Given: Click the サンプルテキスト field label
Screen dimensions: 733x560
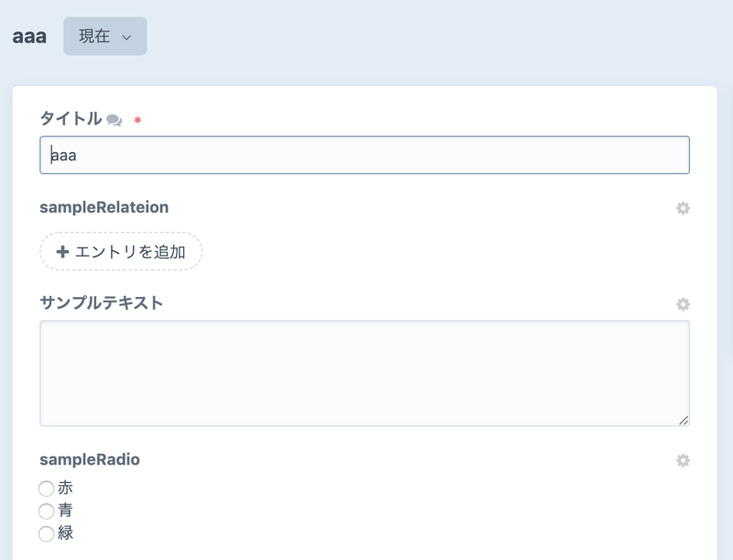Looking at the screenshot, I should [101, 302].
